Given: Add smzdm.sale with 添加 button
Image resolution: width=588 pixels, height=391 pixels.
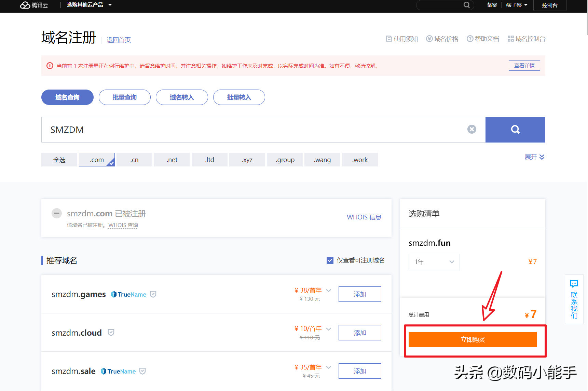Looking at the screenshot, I should [x=360, y=371].
